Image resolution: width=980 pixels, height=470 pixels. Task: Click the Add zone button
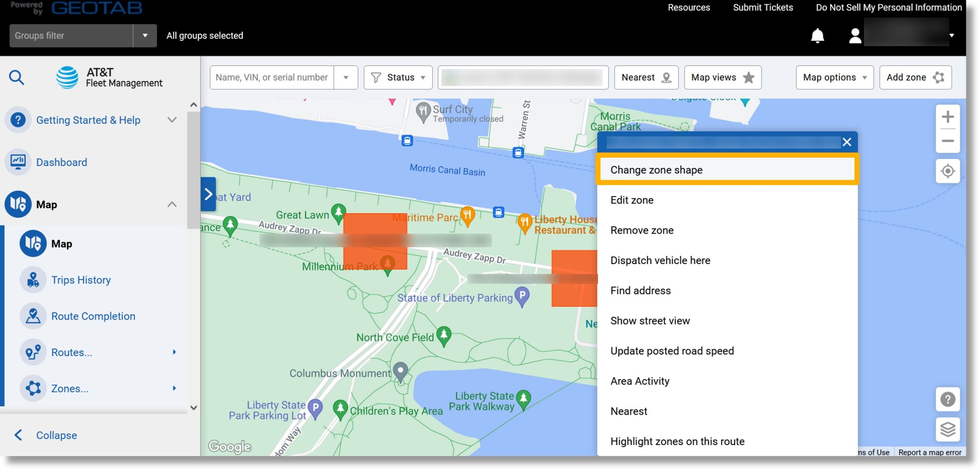tap(915, 77)
